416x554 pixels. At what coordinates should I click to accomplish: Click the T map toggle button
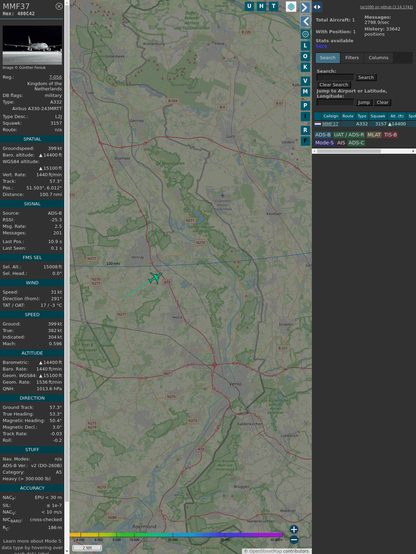click(x=273, y=6)
